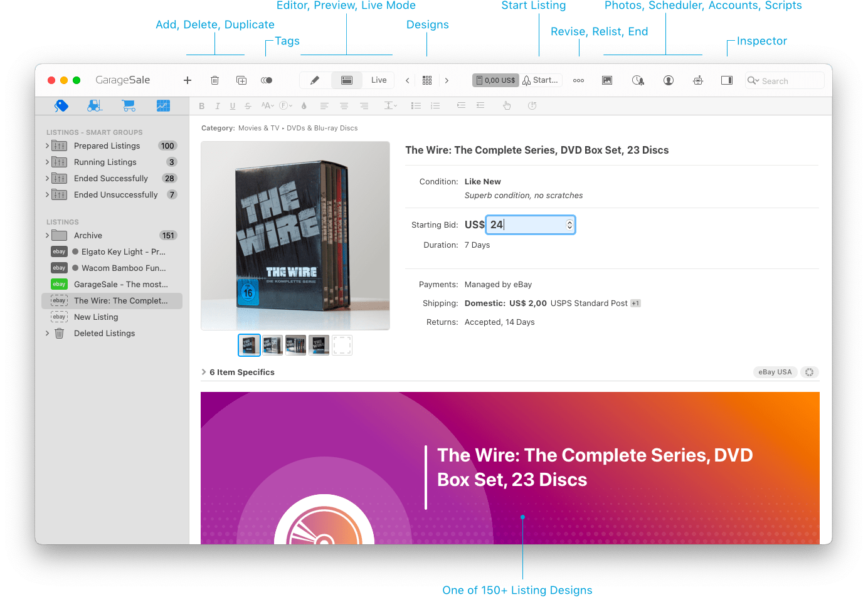Click the Duplicate listing icon
The width and height of the screenshot is (868, 602).
tap(241, 80)
